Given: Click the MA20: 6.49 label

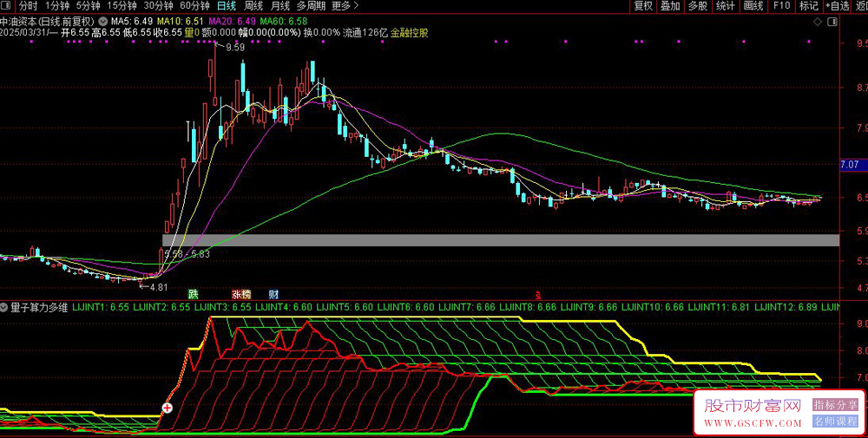Looking at the screenshot, I should click(232, 21).
